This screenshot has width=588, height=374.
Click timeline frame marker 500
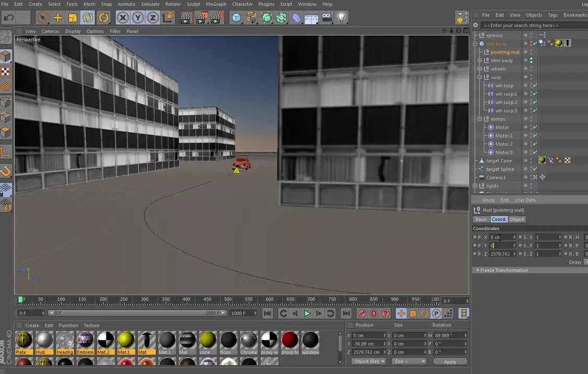[x=227, y=300]
